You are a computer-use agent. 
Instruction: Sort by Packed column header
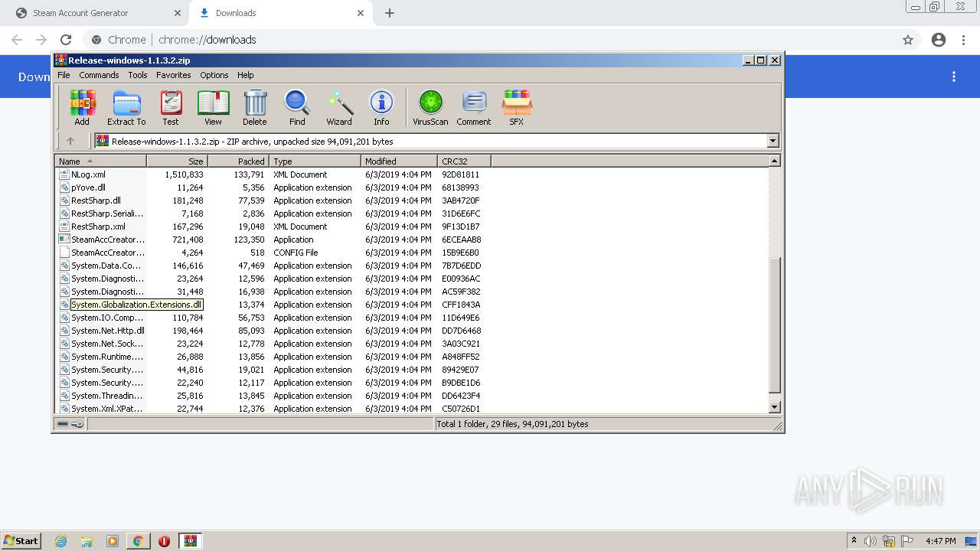tap(238, 161)
